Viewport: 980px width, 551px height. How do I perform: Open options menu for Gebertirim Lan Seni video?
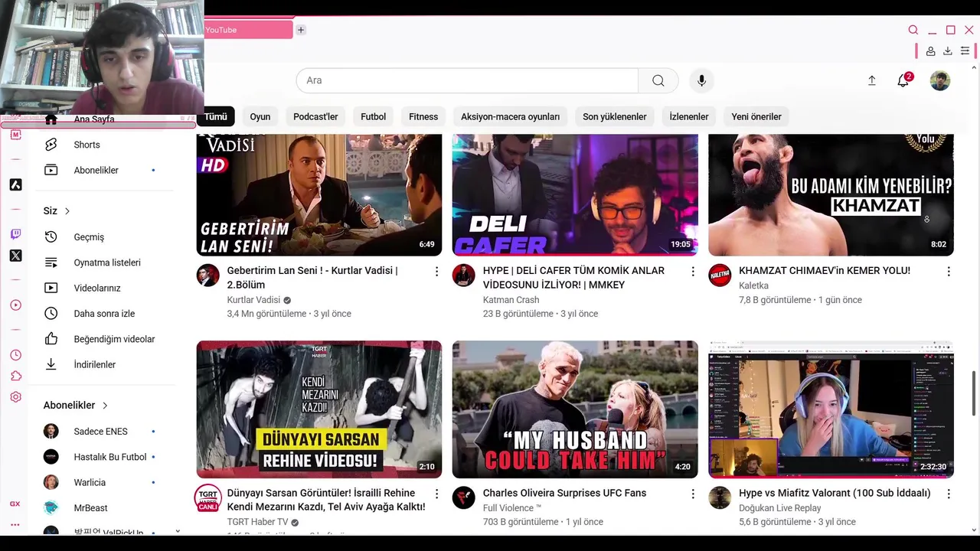tap(436, 272)
